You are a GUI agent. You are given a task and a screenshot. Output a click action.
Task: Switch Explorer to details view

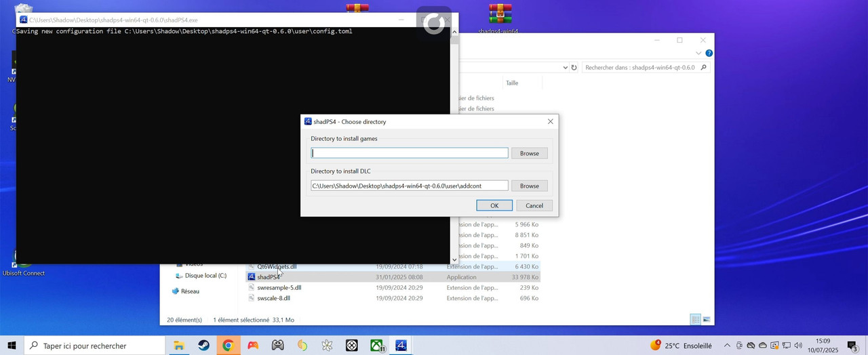(x=695, y=319)
